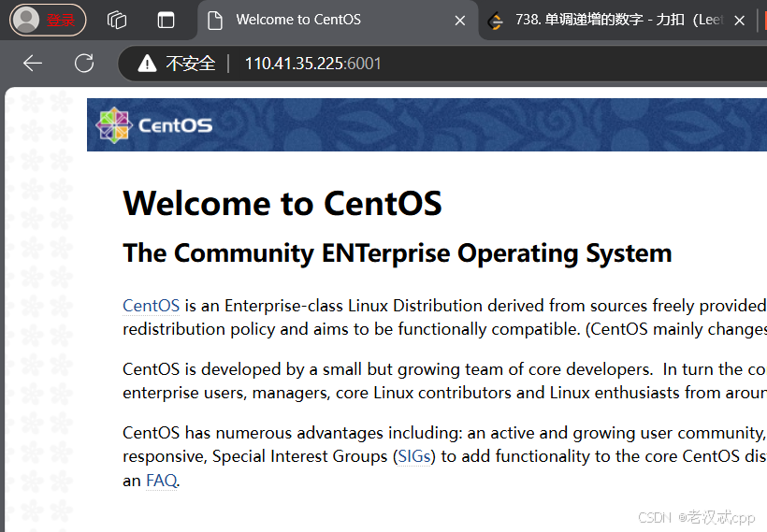Image resolution: width=767 pixels, height=532 pixels.
Task: Click The Community ENTerprise Operating System subheading
Action: [x=398, y=253]
